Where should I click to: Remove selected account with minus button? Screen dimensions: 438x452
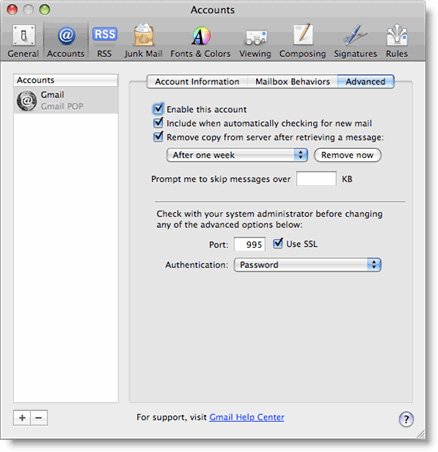[39, 418]
